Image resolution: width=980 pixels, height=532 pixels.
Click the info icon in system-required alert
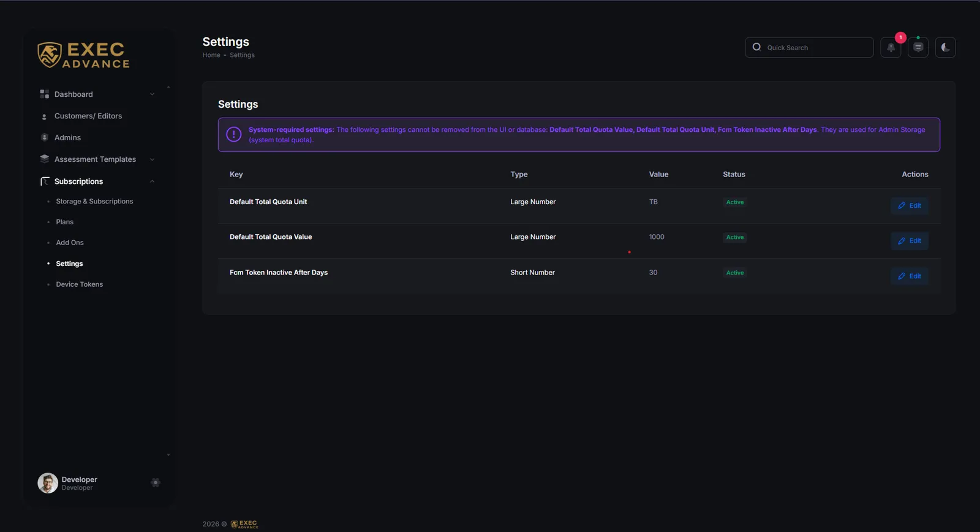click(x=234, y=134)
